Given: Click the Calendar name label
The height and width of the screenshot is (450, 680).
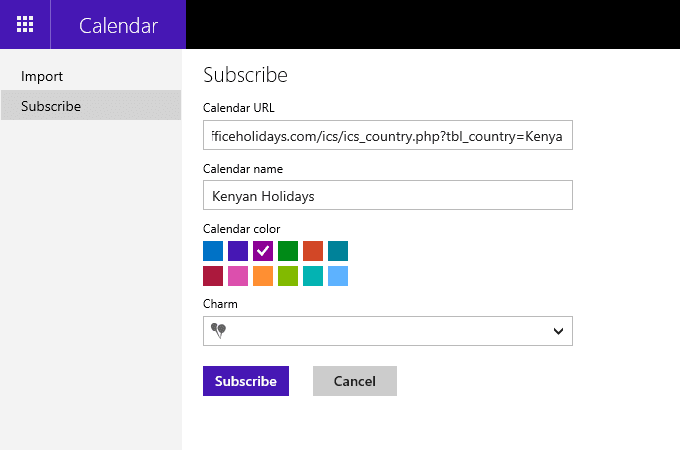Looking at the screenshot, I should pyautogui.click(x=243, y=169).
